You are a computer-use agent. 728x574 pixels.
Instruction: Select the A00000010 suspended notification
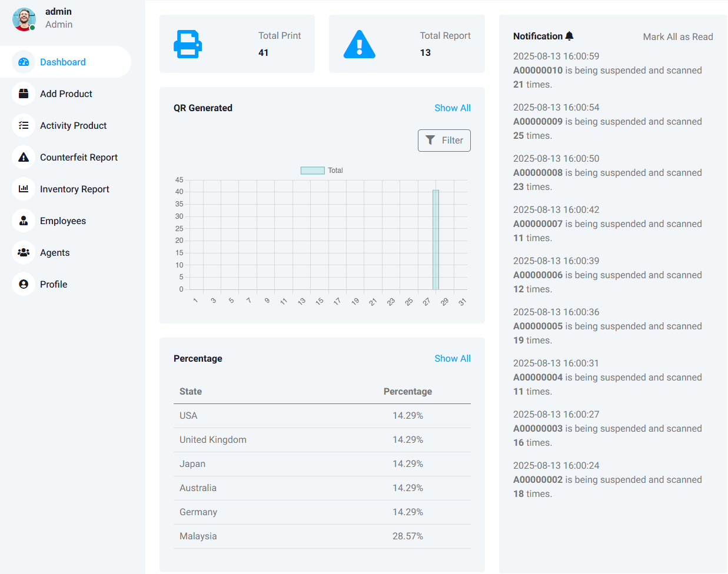607,71
